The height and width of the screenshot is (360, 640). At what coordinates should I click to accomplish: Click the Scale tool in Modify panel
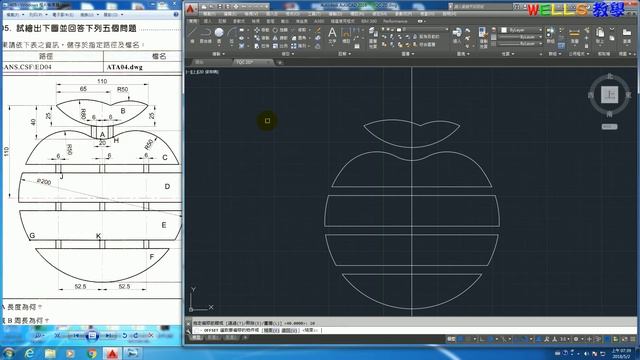(280, 46)
